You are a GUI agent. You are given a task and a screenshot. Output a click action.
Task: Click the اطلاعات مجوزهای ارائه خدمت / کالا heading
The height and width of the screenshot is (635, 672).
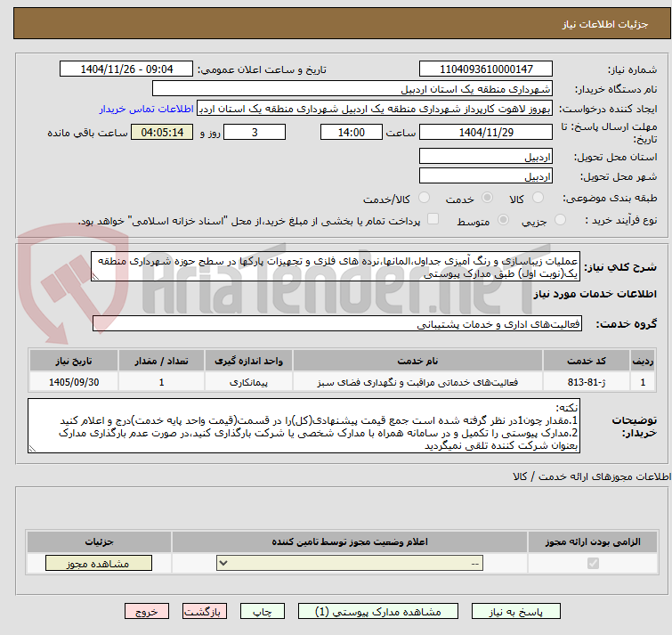(592, 476)
